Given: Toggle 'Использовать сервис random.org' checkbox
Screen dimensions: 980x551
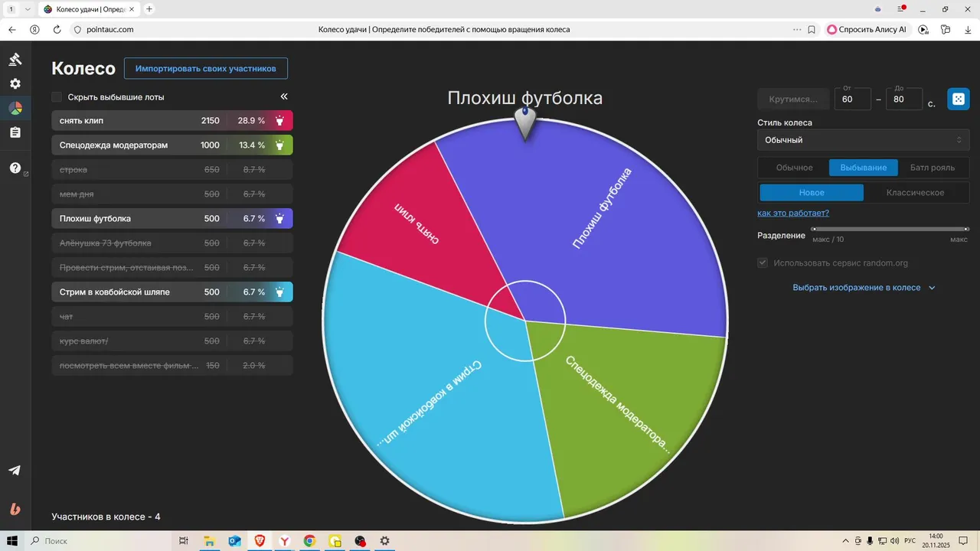Looking at the screenshot, I should pyautogui.click(x=763, y=262).
